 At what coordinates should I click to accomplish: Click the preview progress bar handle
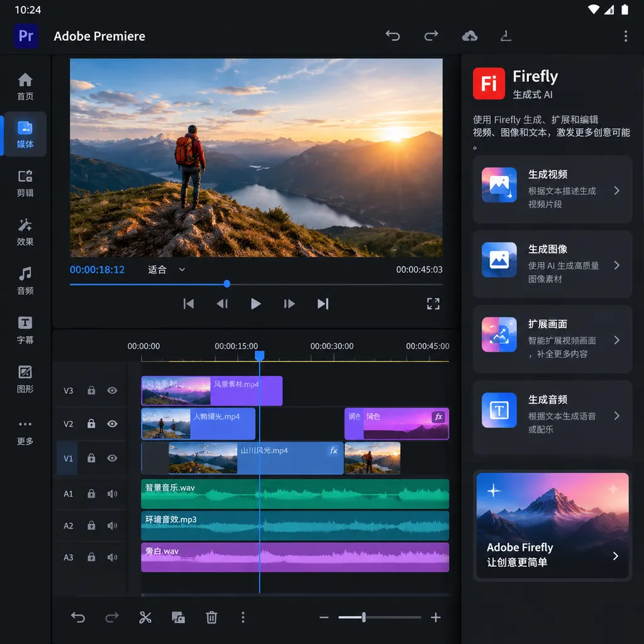click(226, 284)
